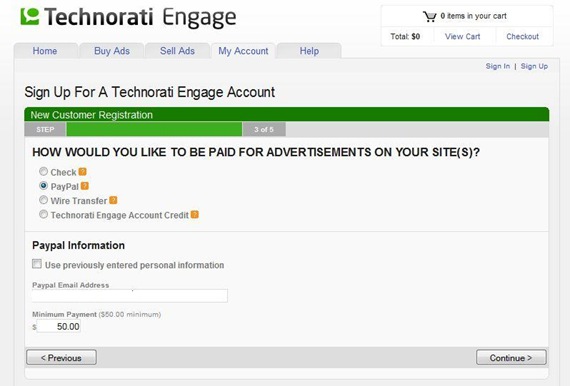Go back with the Previous button
This screenshot has height=386, width=570.
[61, 358]
